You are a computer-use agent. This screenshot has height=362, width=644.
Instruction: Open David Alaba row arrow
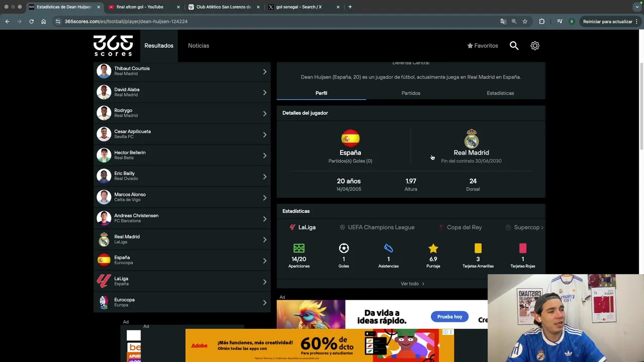point(265,93)
